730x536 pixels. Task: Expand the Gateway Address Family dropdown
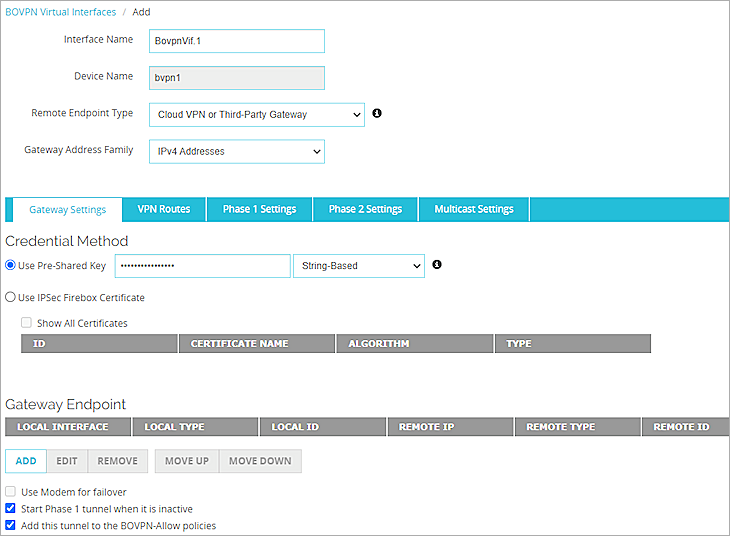coord(236,151)
